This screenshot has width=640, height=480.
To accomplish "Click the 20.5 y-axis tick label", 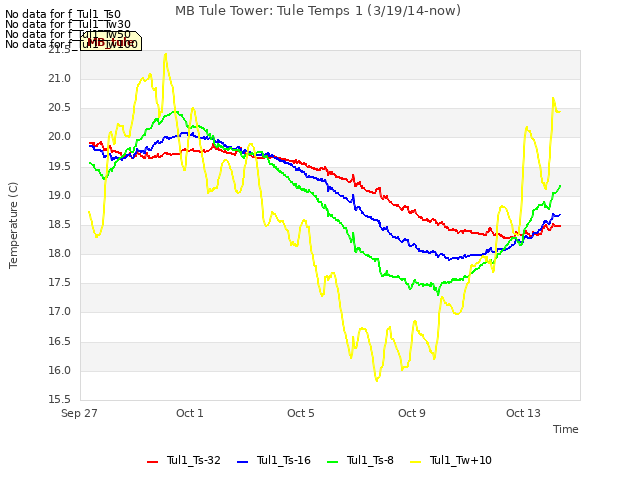I will coord(60,107).
